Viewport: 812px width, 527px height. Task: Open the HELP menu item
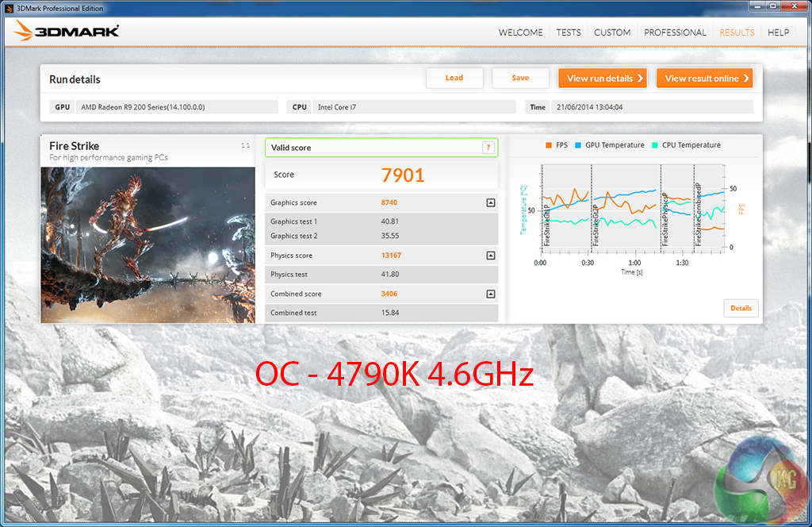click(x=778, y=33)
